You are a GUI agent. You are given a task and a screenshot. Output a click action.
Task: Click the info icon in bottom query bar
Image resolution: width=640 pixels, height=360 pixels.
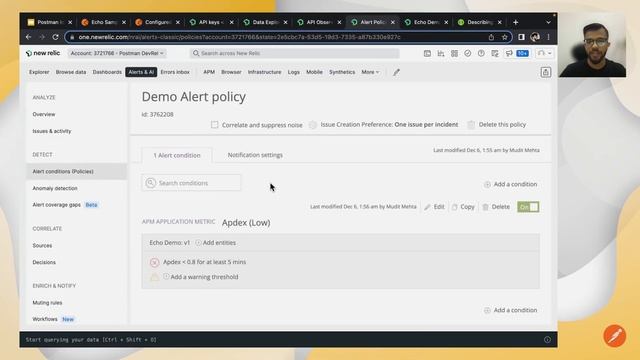click(x=547, y=340)
